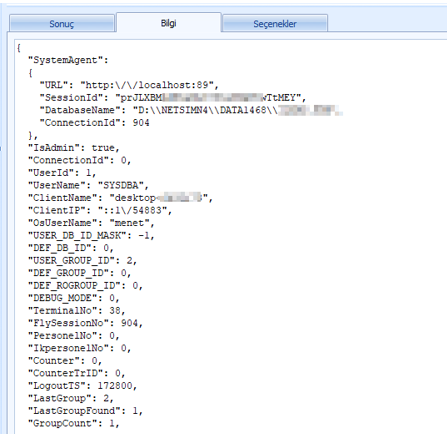Click the "GroupCount": 1 line
This screenshot has width=447, height=434.
(x=74, y=424)
